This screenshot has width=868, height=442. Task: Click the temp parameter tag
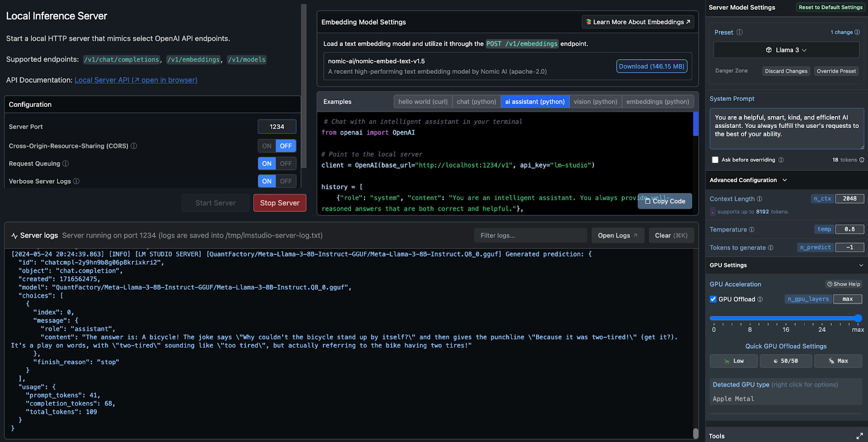[824, 229]
